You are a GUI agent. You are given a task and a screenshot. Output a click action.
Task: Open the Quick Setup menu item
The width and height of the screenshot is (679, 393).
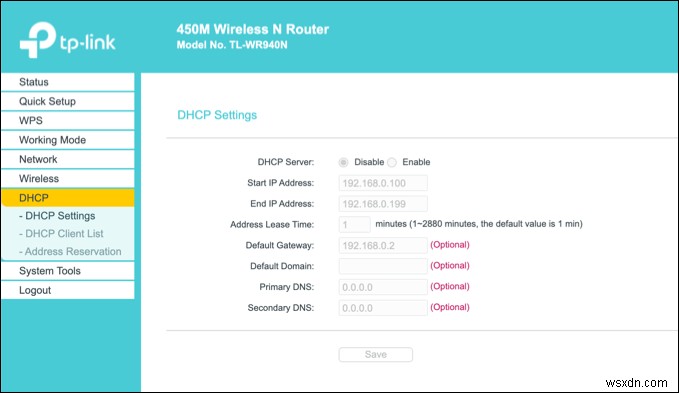click(x=68, y=101)
